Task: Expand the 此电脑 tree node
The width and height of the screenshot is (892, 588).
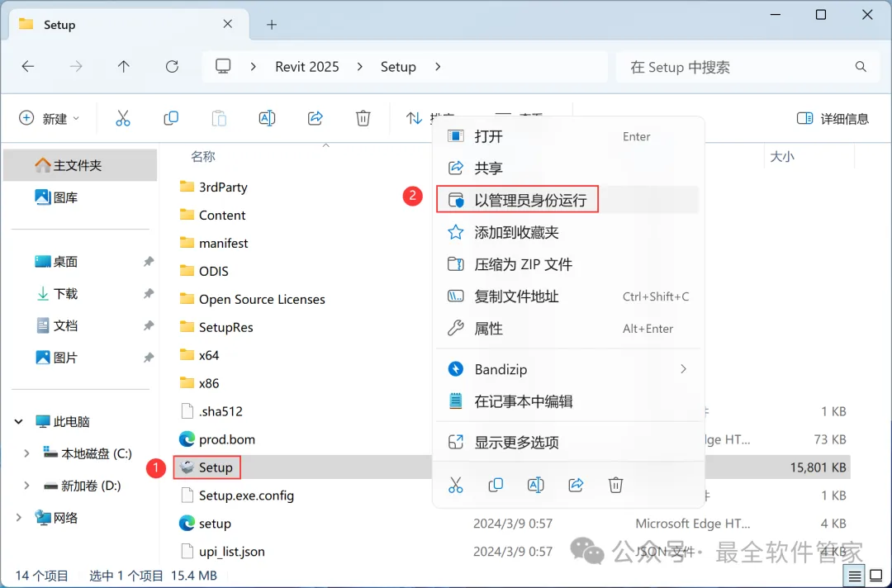Action: point(19,421)
